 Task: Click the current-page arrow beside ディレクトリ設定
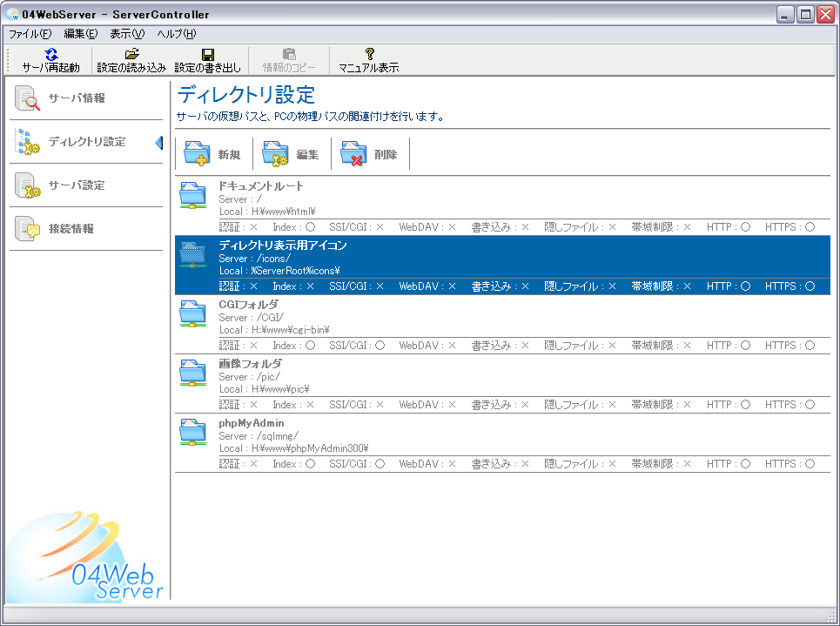[x=158, y=142]
